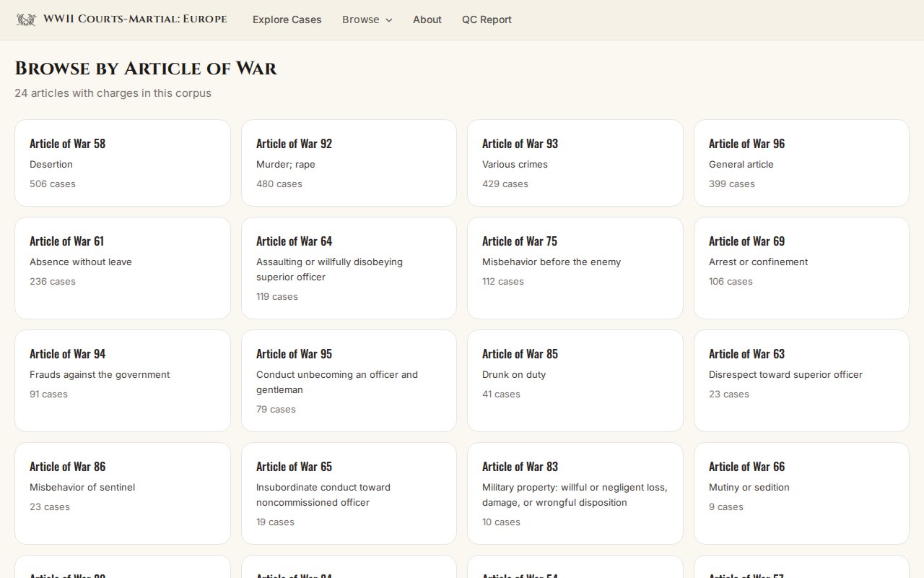Open the QC Report page

click(487, 20)
